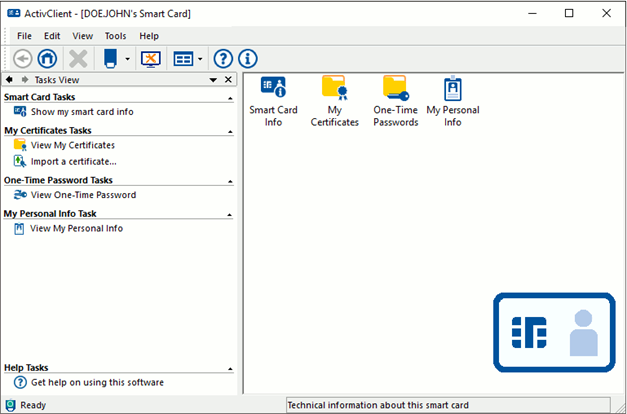Click View One-Time Password link
This screenshot has height=414, width=627.
(x=83, y=195)
